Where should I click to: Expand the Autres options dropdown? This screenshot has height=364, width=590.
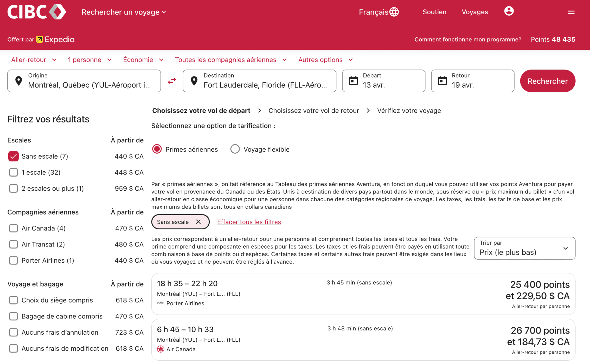point(325,60)
